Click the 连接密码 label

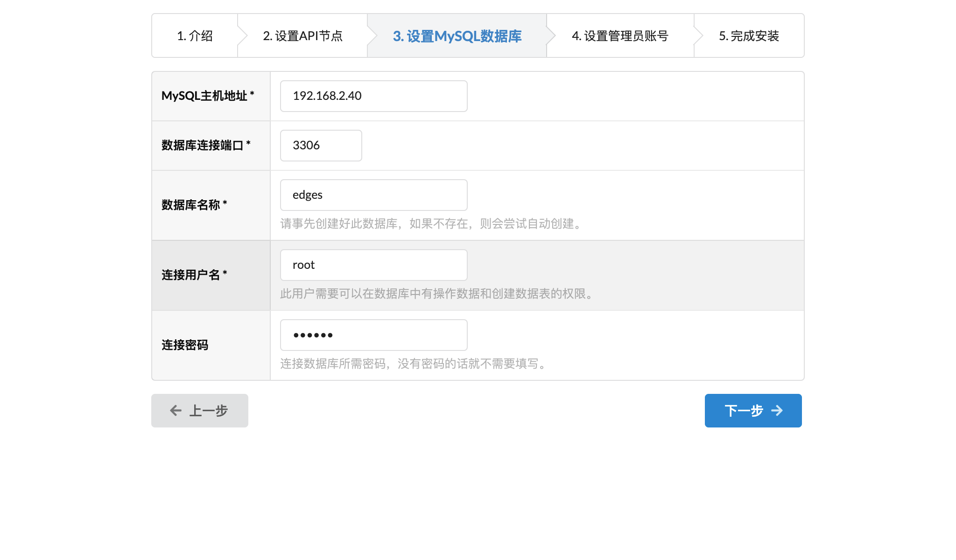pyautogui.click(x=185, y=345)
